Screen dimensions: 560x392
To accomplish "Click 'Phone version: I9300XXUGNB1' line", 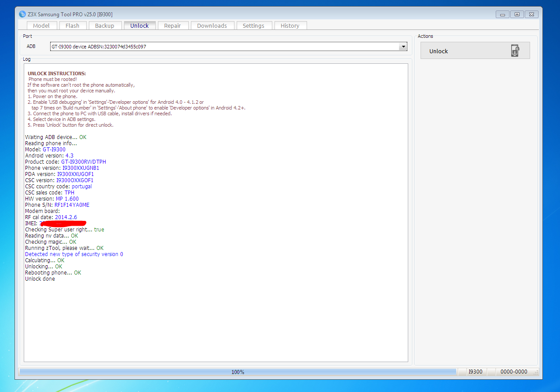I will [x=62, y=168].
